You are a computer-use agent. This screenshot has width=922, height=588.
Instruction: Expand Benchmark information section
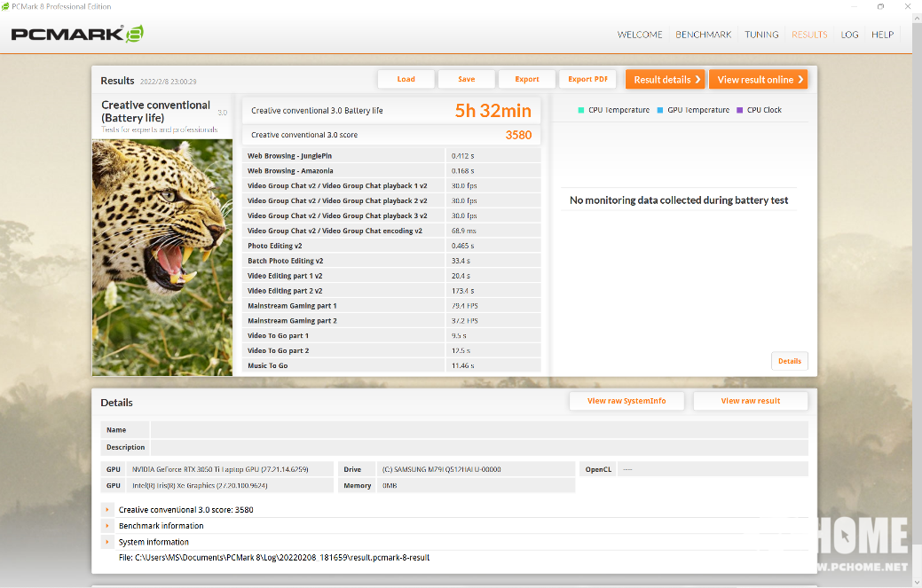point(107,526)
